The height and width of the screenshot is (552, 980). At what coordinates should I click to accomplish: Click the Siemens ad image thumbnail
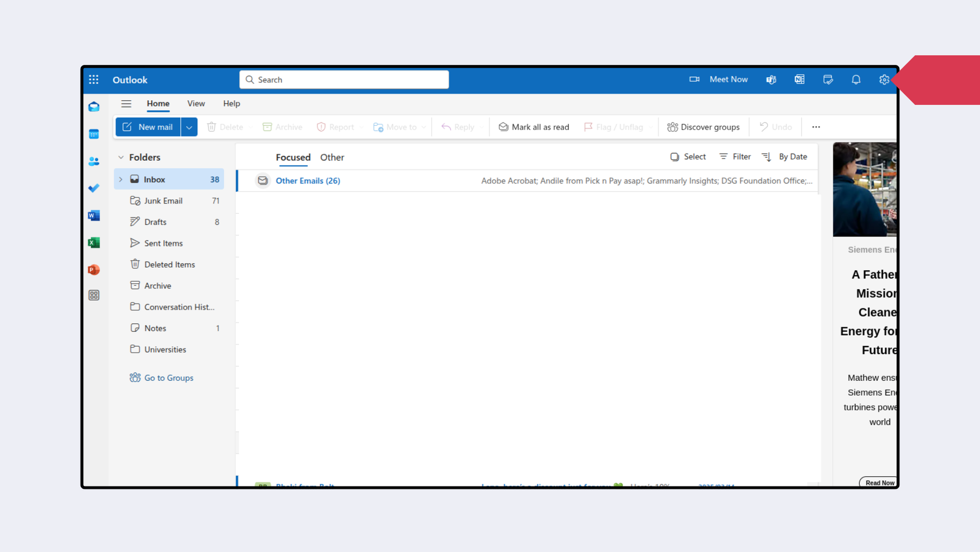click(865, 190)
